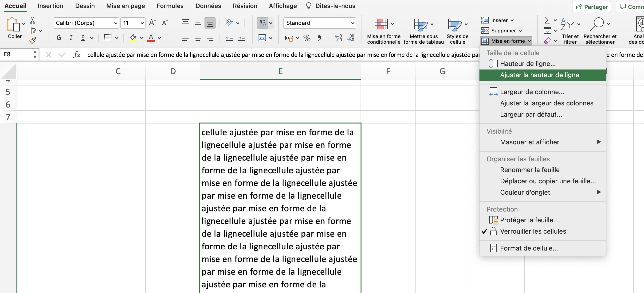Click the Supprimer button
This screenshot has height=293, width=644.
point(502,31)
